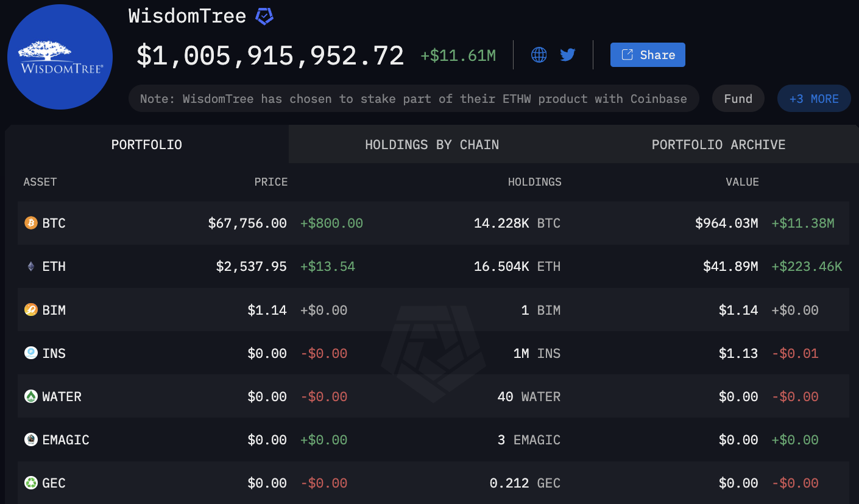Click the ASSET column header
Screen dimensions: 859x504
tap(40, 182)
